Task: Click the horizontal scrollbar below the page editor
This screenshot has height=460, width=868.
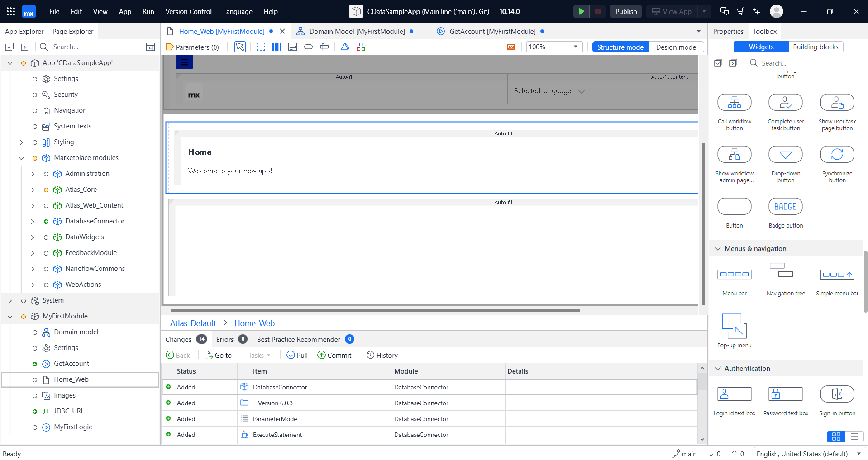Action: (x=375, y=311)
